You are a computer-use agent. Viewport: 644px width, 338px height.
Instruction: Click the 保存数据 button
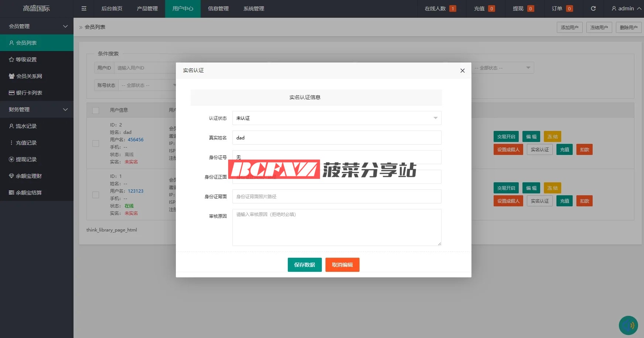(x=304, y=265)
